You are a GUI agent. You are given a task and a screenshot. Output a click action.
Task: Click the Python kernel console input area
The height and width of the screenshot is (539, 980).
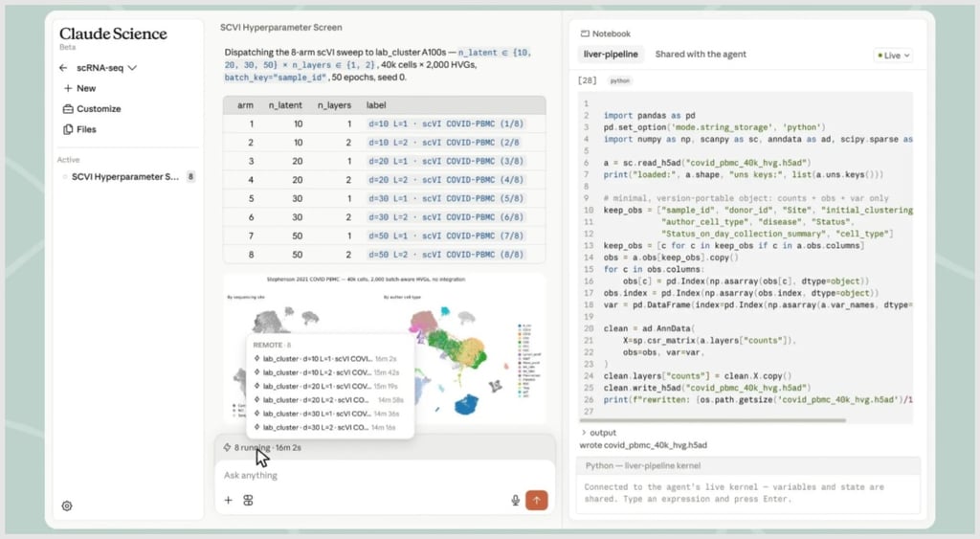(747, 493)
